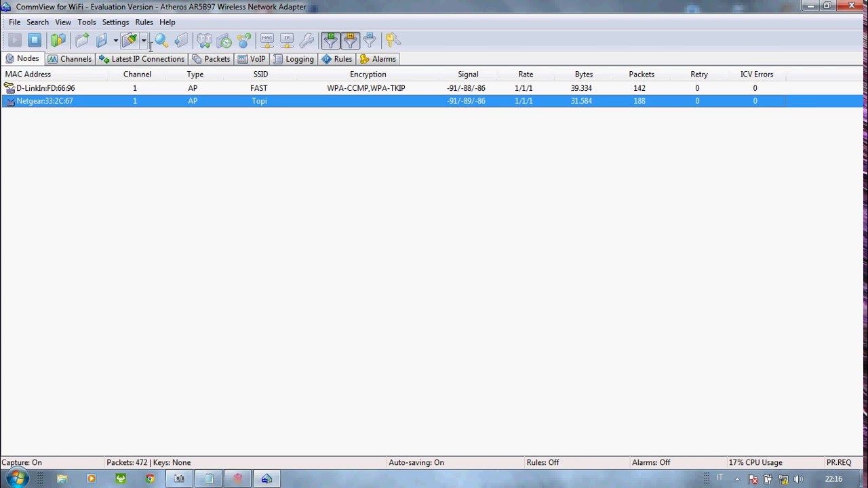Click the Auto-saving: On status entry
This screenshot has height=488, width=868.
pyautogui.click(x=416, y=462)
